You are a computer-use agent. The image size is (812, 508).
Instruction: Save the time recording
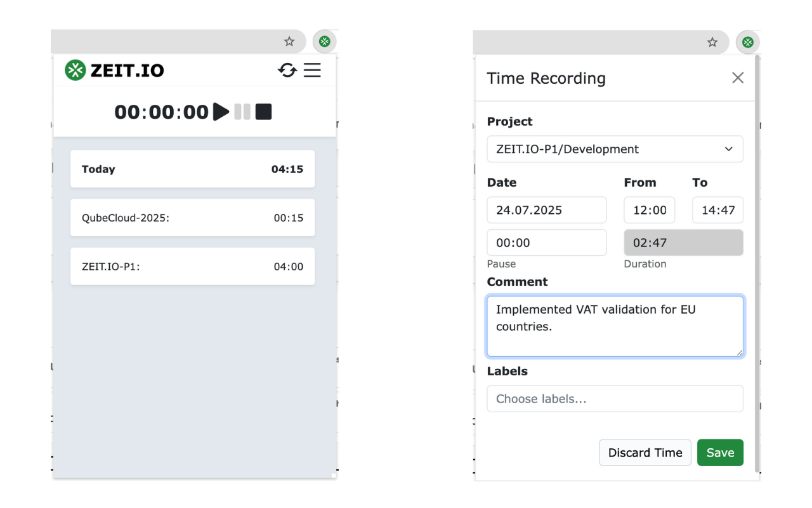pyautogui.click(x=720, y=453)
